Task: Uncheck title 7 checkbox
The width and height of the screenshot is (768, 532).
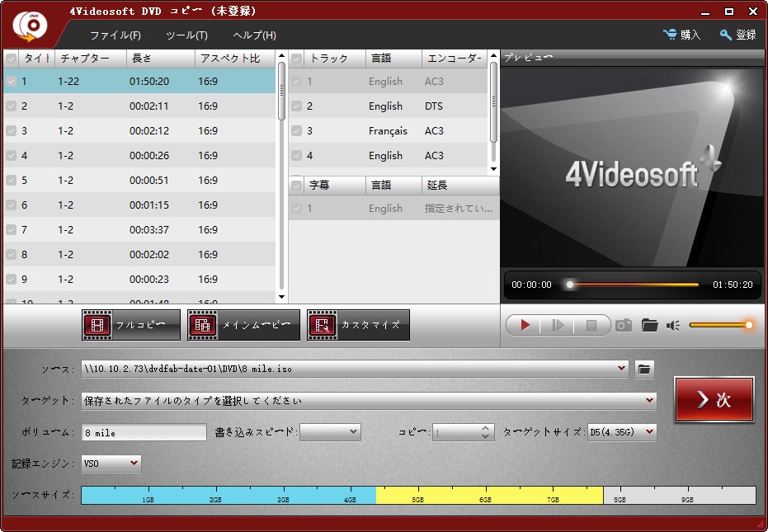Action: pos(11,230)
